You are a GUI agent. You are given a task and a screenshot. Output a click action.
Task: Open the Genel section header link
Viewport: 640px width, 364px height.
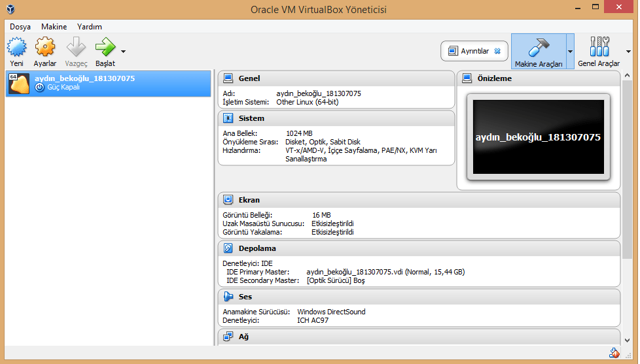click(249, 78)
